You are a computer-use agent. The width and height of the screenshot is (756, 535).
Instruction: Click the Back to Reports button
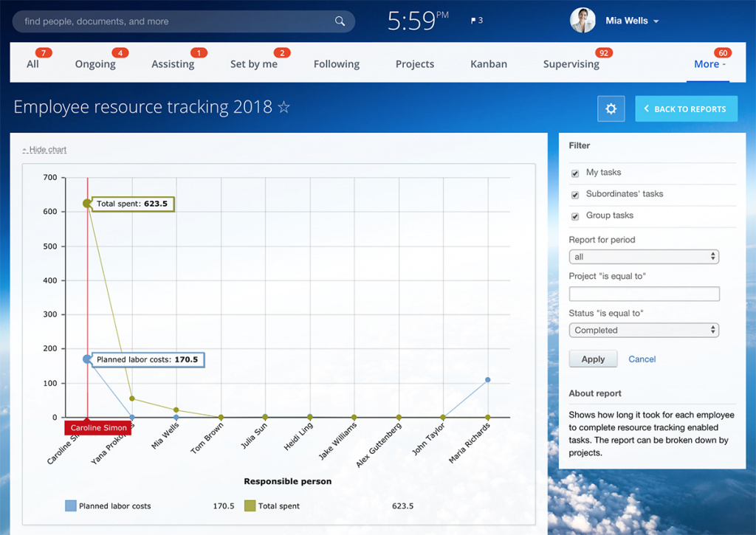tap(686, 108)
